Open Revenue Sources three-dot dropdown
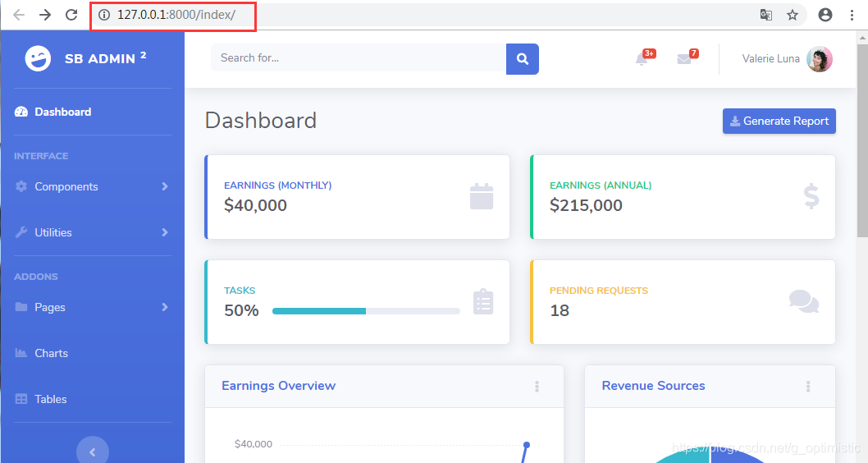Image resolution: width=868 pixels, height=463 pixels. (x=807, y=387)
